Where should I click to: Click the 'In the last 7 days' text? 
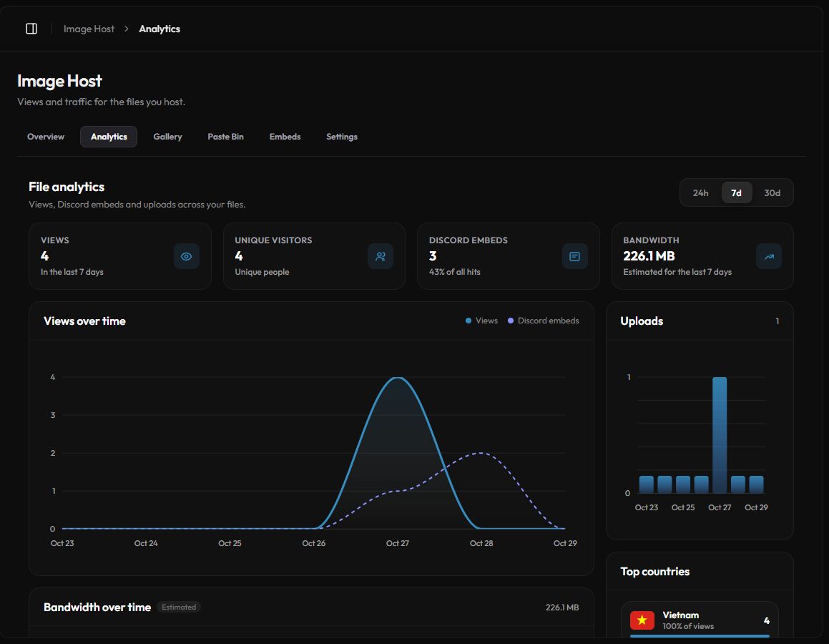(x=72, y=272)
